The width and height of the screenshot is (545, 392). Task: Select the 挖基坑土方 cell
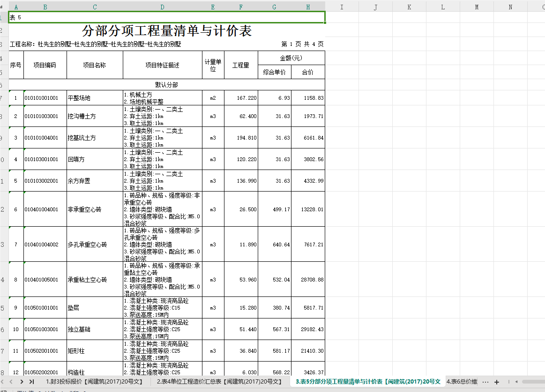95,138
